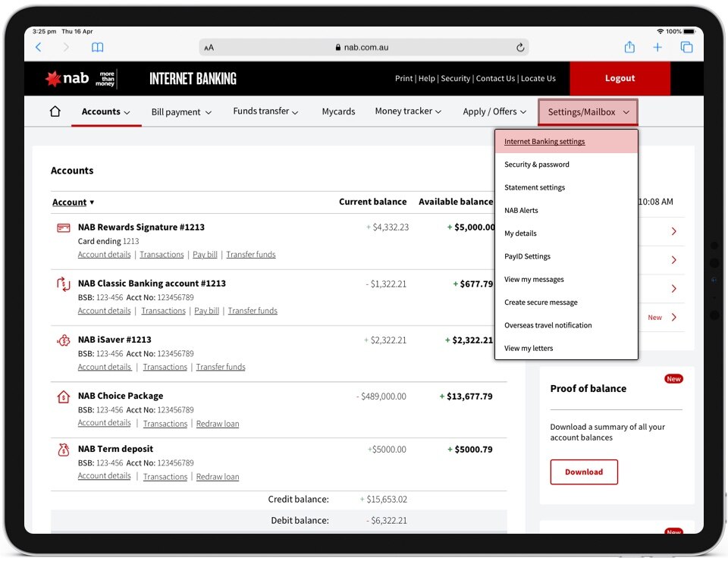Open the Funds transfer dropdown menu
This screenshot has width=728, height=561.
265,111
